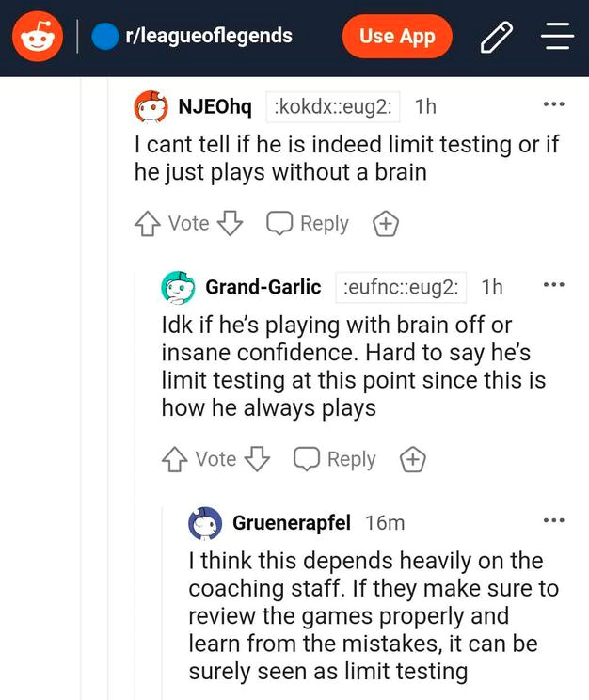The image size is (589, 700).
Task: Open options menu for NJEOhq's comment
Action: tap(553, 104)
